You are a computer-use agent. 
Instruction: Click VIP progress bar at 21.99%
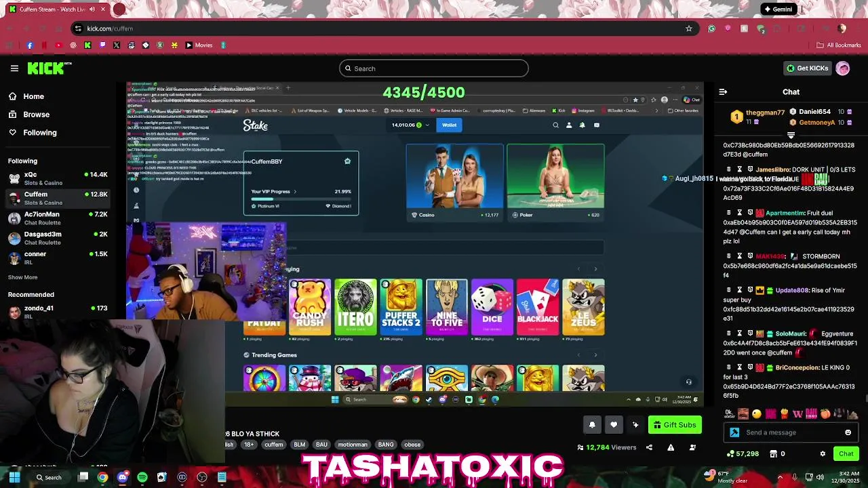click(x=301, y=199)
